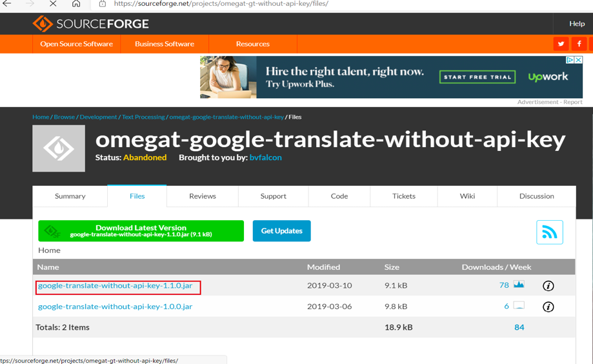Viewport: 593px width, 364px height.
Task: Select the Files tab
Action: tap(137, 196)
